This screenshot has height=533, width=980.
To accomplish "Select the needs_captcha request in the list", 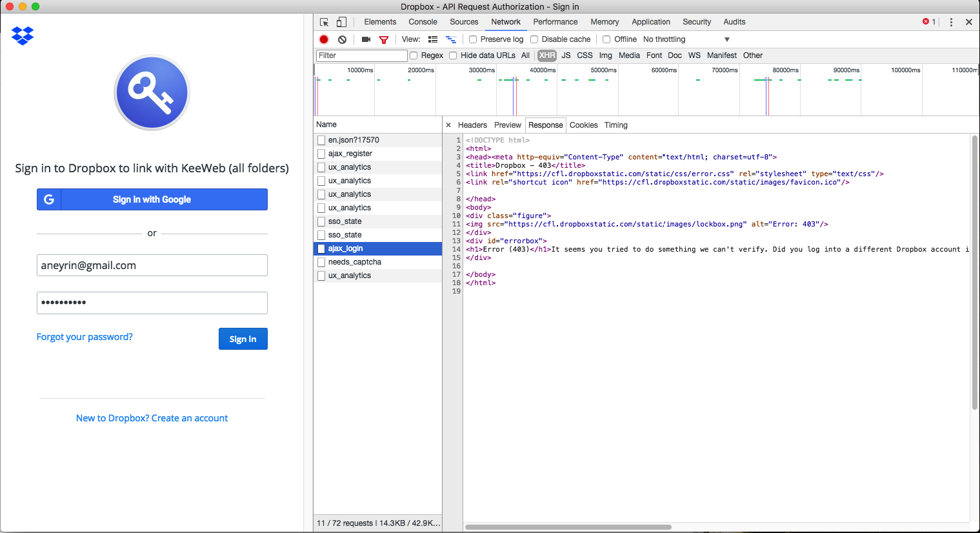I will [x=355, y=262].
